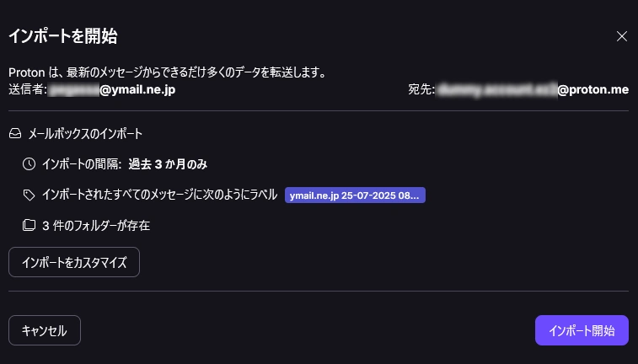Click the インポートを開始 dialog title
638x364 pixels.
tap(63, 35)
